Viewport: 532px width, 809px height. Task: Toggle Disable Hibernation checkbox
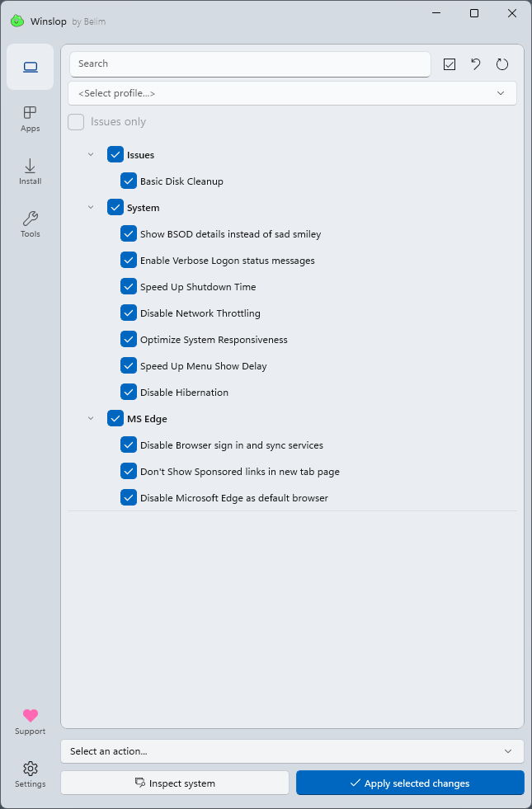[x=129, y=393]
